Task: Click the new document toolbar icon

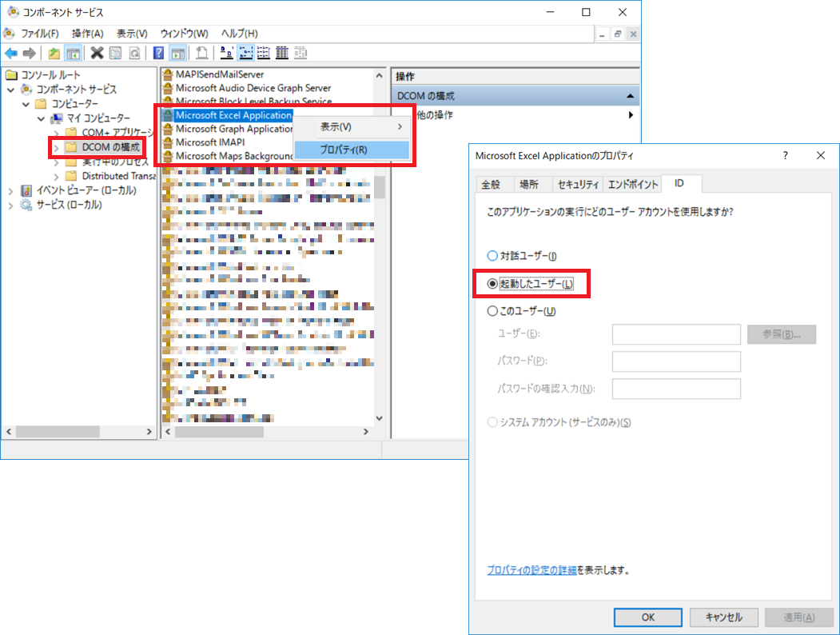Action: 202,53
